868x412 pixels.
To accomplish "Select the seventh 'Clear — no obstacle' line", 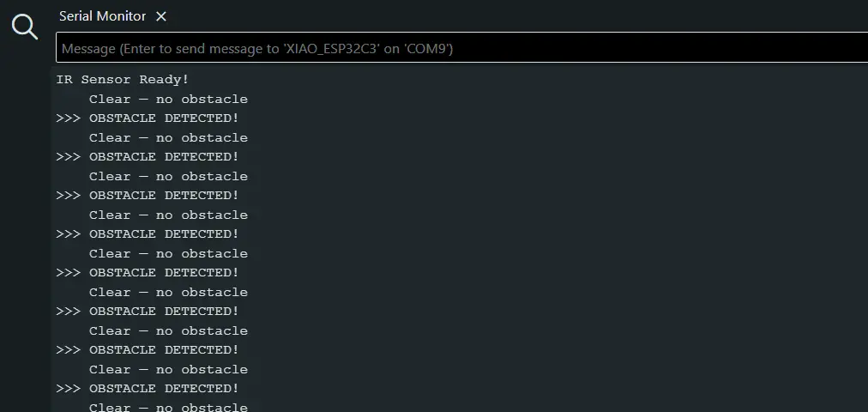I will pyautogui.click(x=168, y=331).
